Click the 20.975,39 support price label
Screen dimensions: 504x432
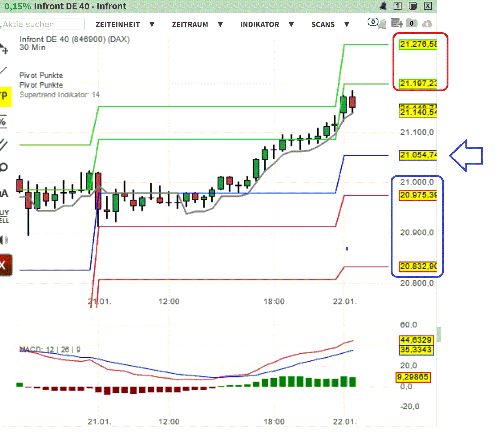(x=418, y=195)
